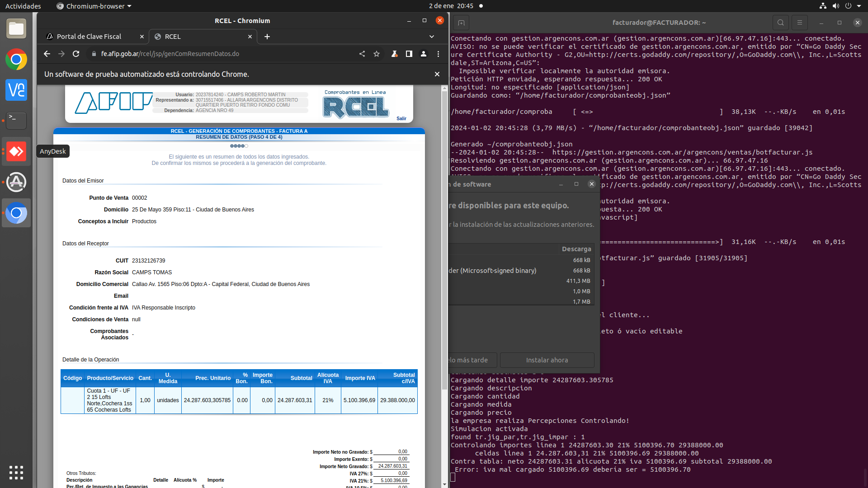Image resolution: width=868 pixels, height=488 pixels.
Task: Switch to Portal de Clave Fiscal tab
Action: tap(89, 37)
